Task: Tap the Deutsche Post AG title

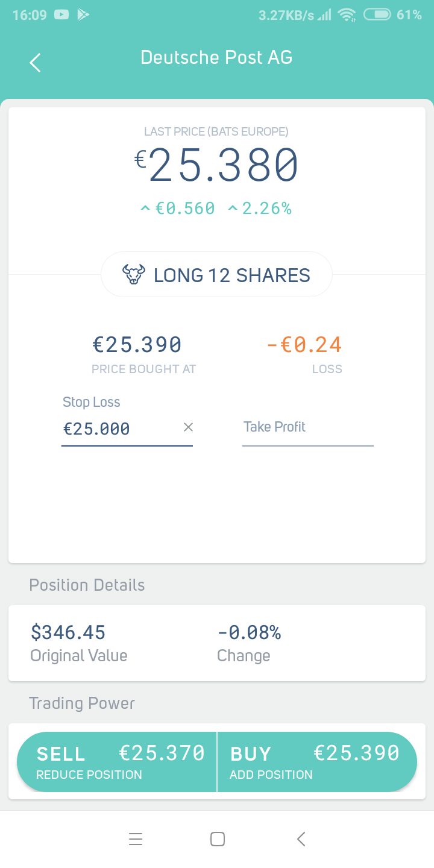Action: click(x=216, y=58)
